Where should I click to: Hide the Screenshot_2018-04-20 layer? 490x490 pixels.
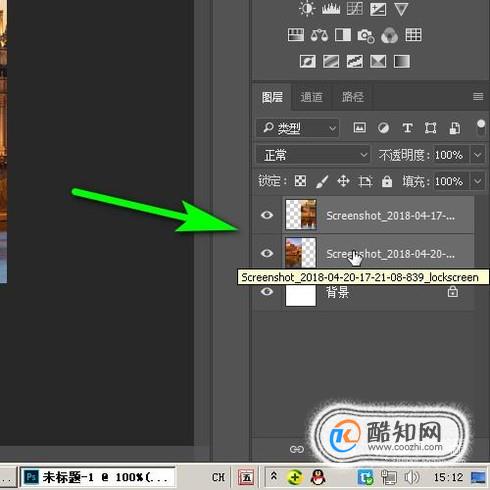click(267, 253)
